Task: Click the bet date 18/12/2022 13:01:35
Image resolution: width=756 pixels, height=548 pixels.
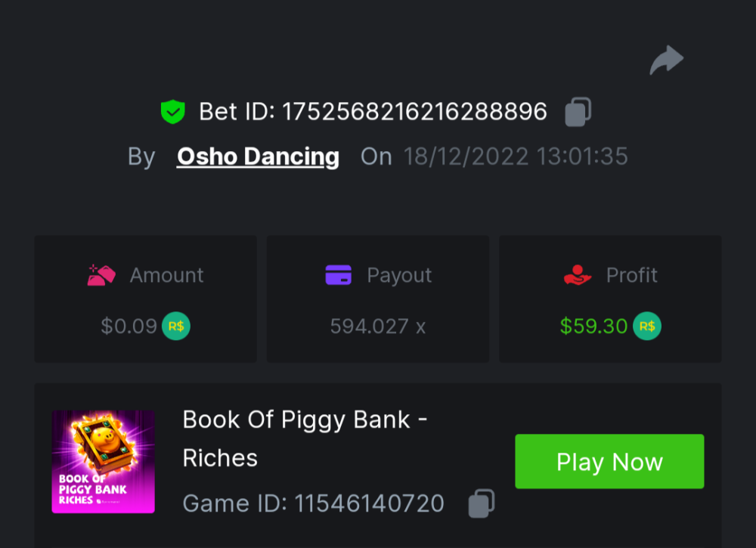Action: click(x=516, y=156)
